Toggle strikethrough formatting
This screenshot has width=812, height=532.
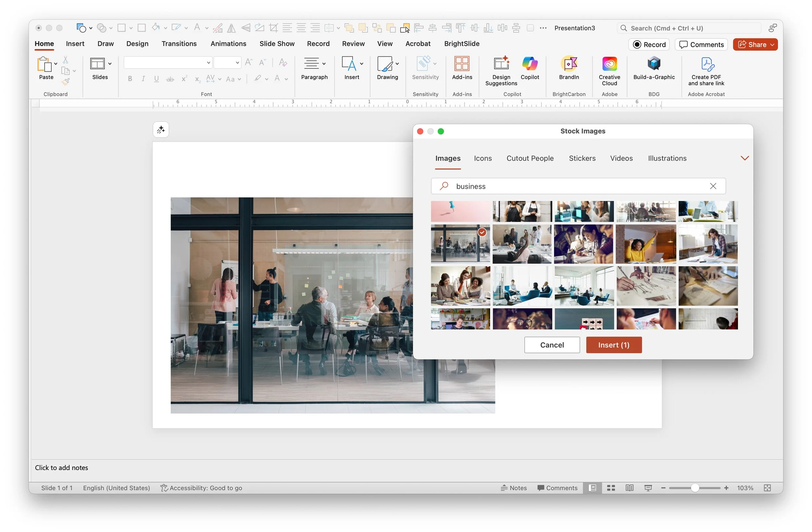coord(170,79)
